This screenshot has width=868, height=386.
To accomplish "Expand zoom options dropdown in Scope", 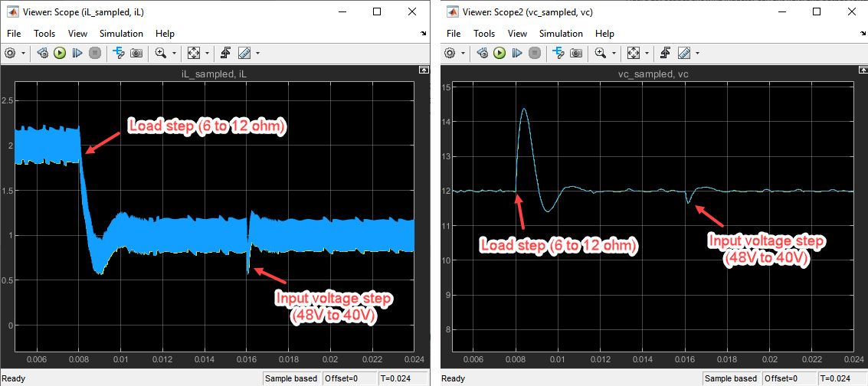I will pos(175,54).
